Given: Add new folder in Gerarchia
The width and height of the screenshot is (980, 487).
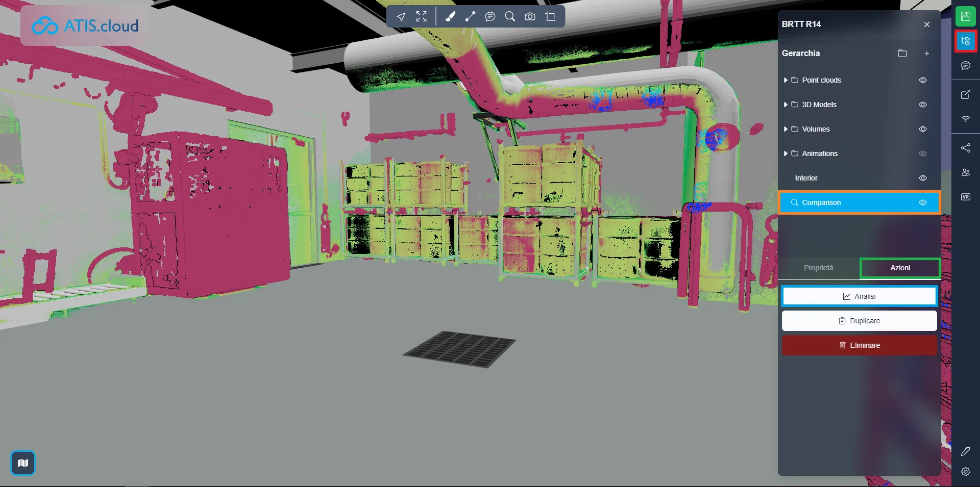Looking at the screenshot, I should pyautogui.click(x=902, y=54).
